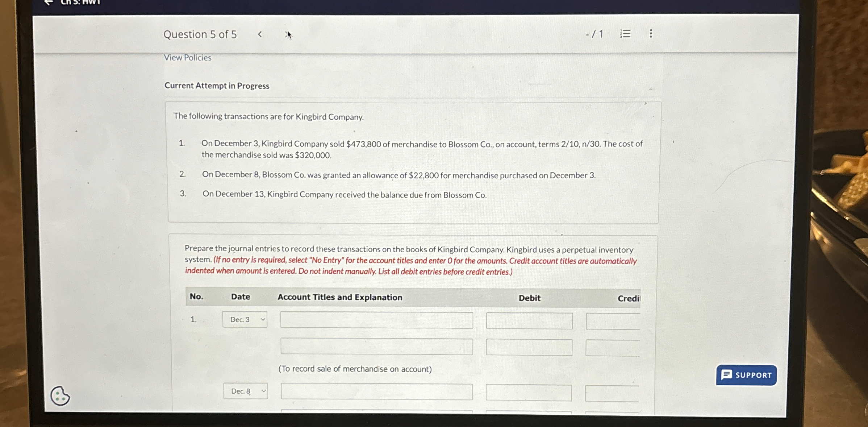This screenshot has height=427, width=868.
Task: Click the SUPPORT chat button
Action: 746,375
